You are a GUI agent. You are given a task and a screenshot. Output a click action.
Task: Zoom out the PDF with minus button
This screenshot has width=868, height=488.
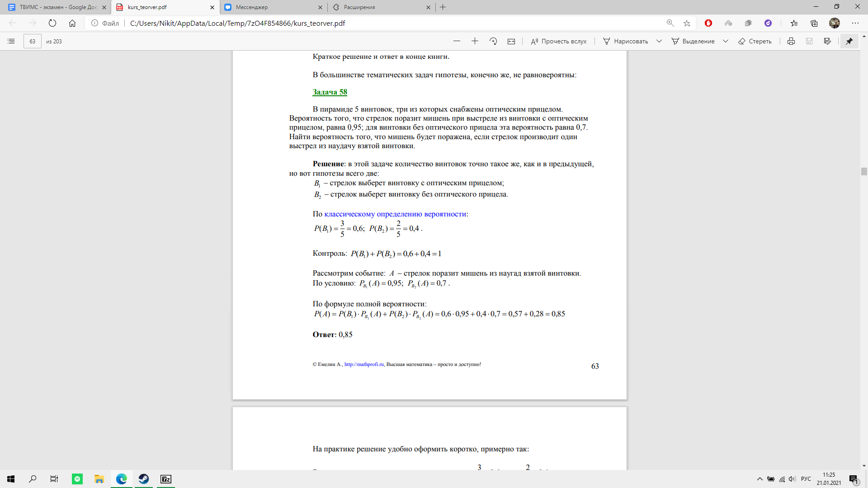[457, 41]
